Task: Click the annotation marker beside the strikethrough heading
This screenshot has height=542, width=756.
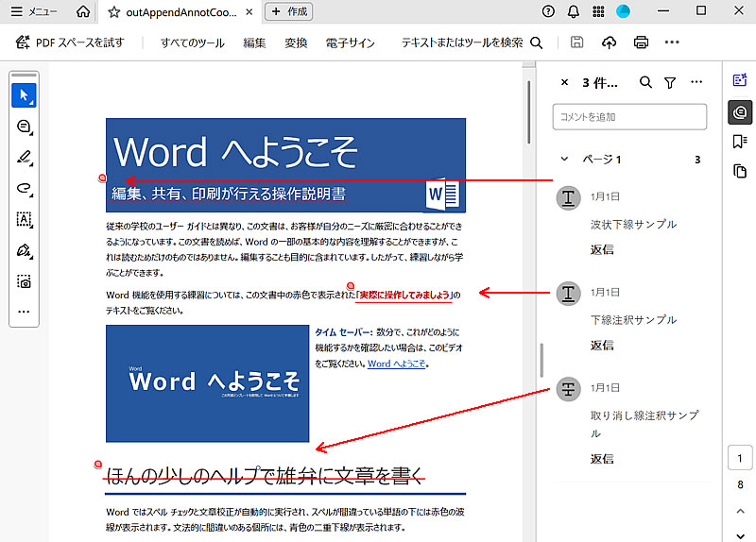Action: tap(98, 465)
